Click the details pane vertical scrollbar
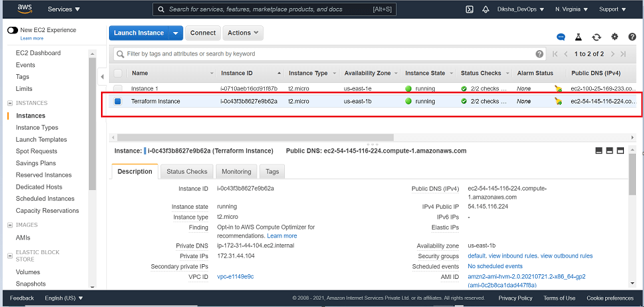Image resolution: width=644 pixels, height=307 pixels. coord(633,176)
